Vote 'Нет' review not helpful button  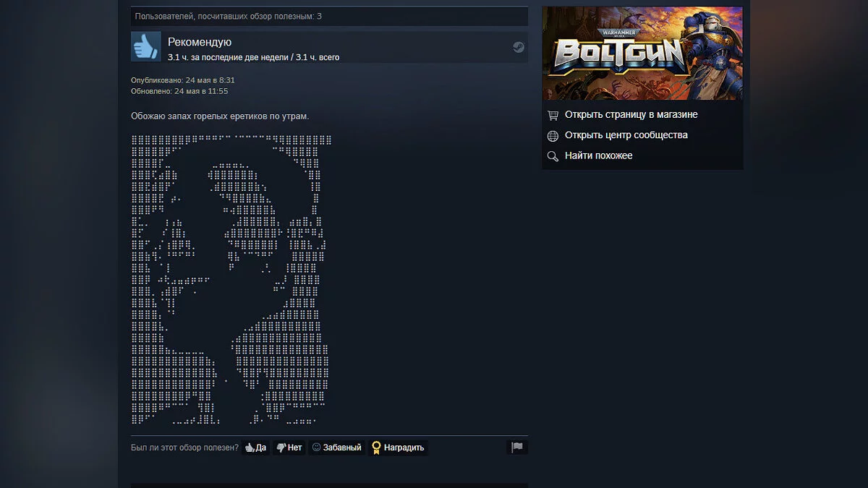click(289, 448)
